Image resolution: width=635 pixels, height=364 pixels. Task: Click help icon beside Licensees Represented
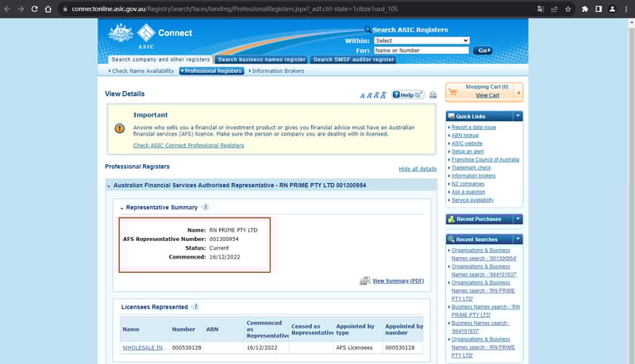tap(195, 307)
